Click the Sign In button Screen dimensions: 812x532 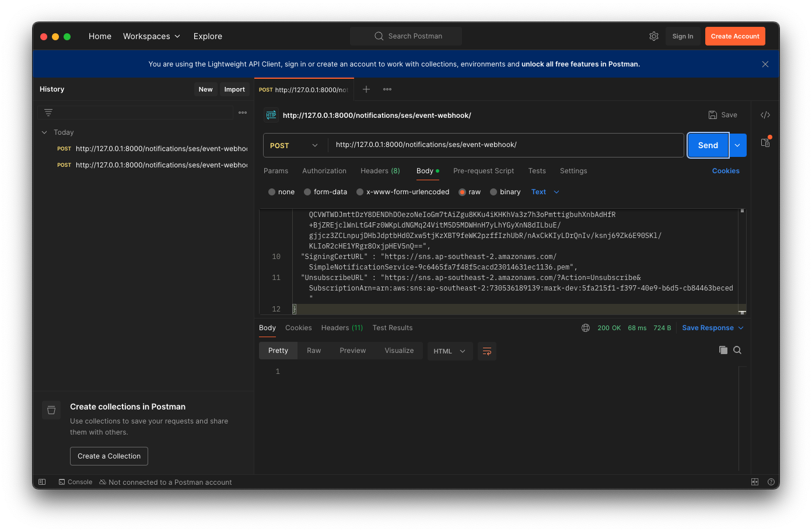tap(683, 36)
